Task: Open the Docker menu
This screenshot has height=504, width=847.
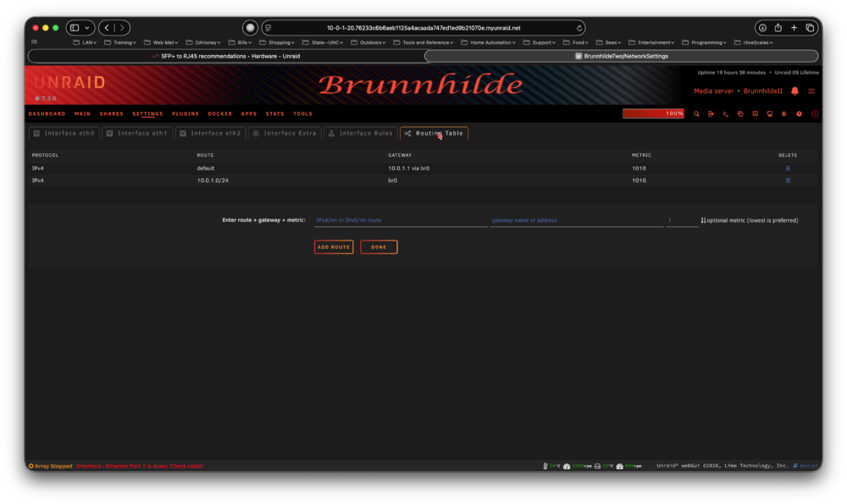Action: (x=220, y=114)
